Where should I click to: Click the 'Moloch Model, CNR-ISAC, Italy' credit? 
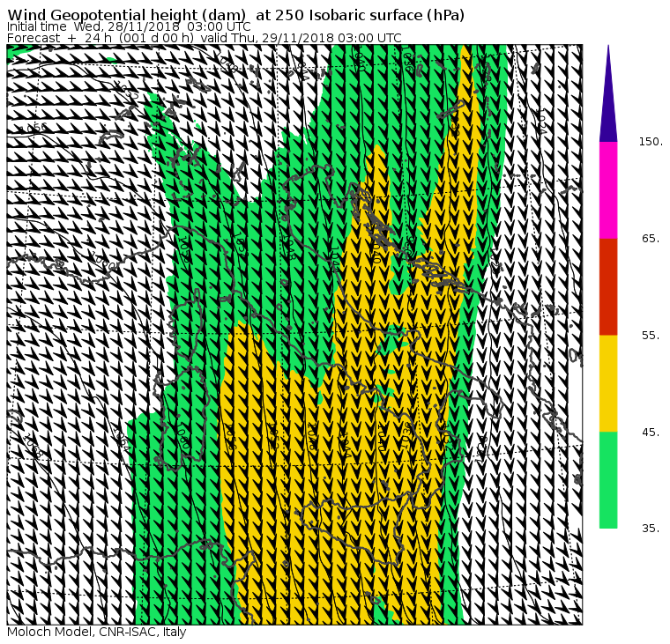coord(97,632)
